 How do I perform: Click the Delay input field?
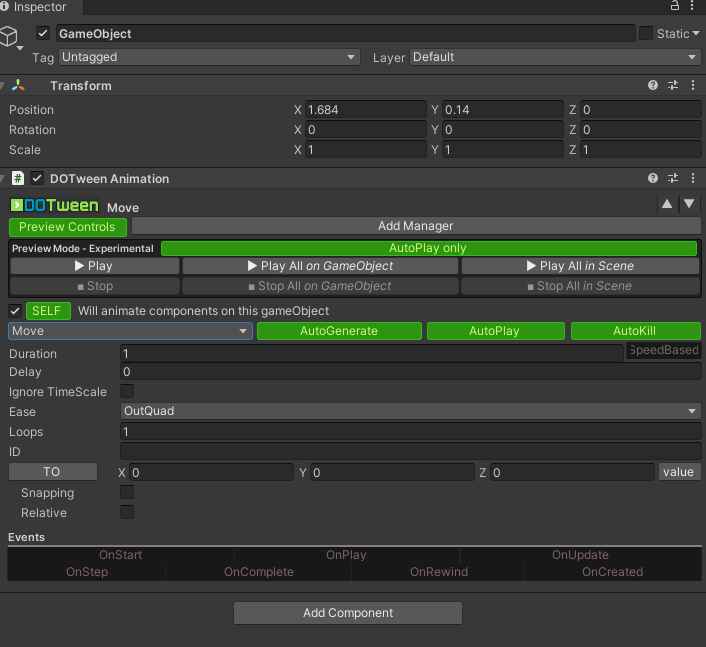[x=410, y=371]
